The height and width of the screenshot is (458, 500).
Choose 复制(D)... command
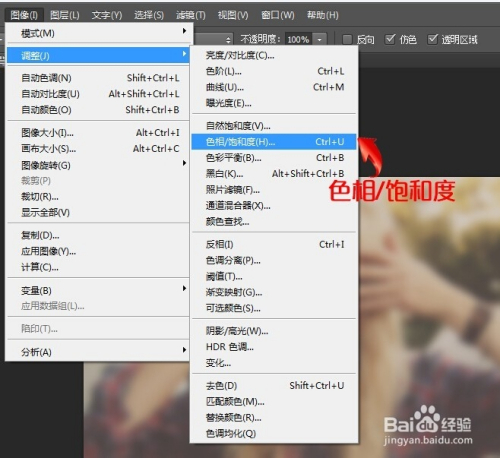[x=98, y=235]
